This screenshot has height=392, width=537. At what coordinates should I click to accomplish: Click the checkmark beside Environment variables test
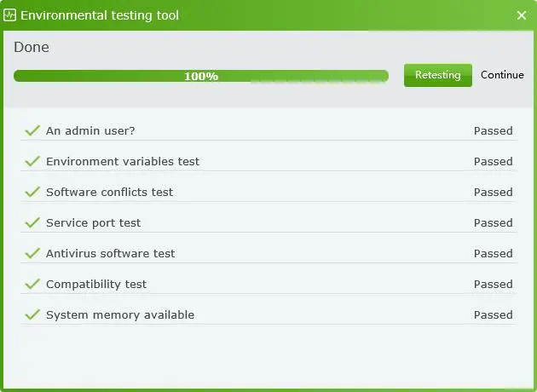tap(33, 161)
